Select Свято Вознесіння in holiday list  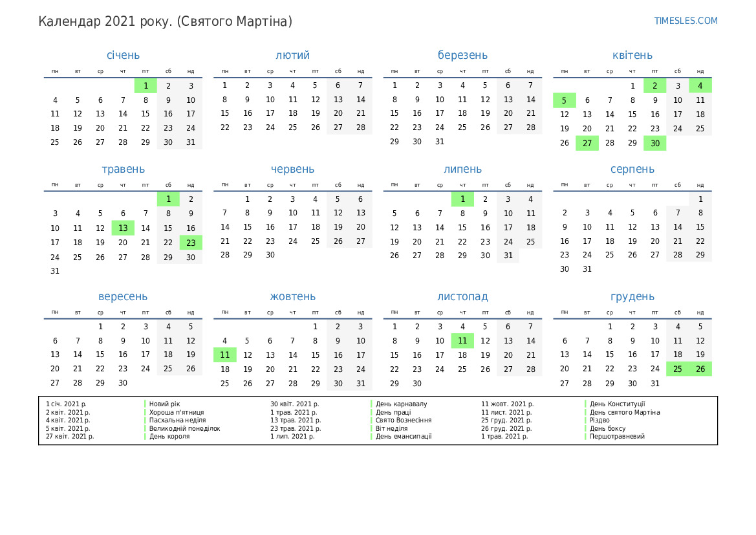tap(404, 420)
